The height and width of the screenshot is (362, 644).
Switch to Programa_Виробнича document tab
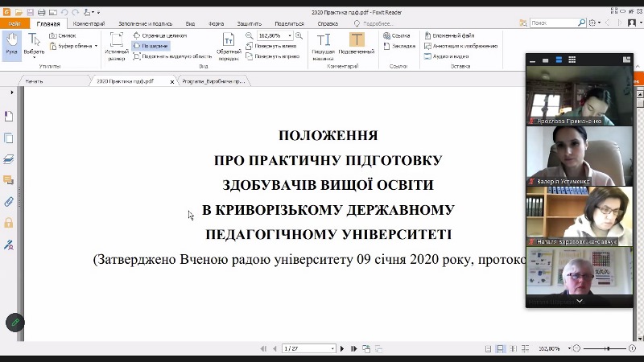click(213, 81)
